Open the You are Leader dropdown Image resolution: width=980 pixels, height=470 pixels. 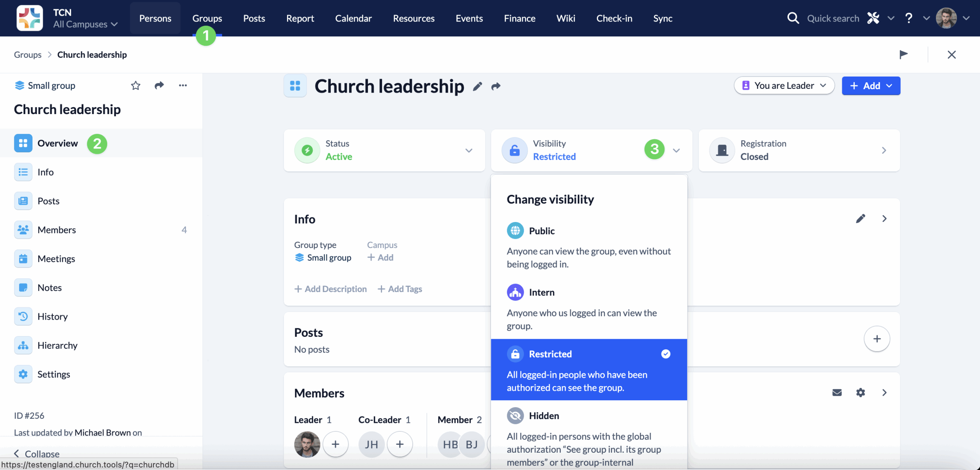pos(784,85)
